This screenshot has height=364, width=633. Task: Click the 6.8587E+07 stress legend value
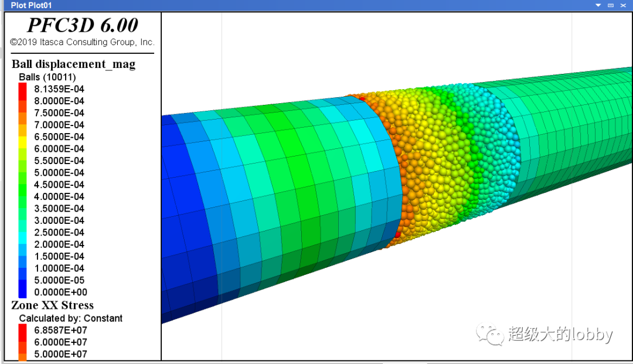coord(60,331)
